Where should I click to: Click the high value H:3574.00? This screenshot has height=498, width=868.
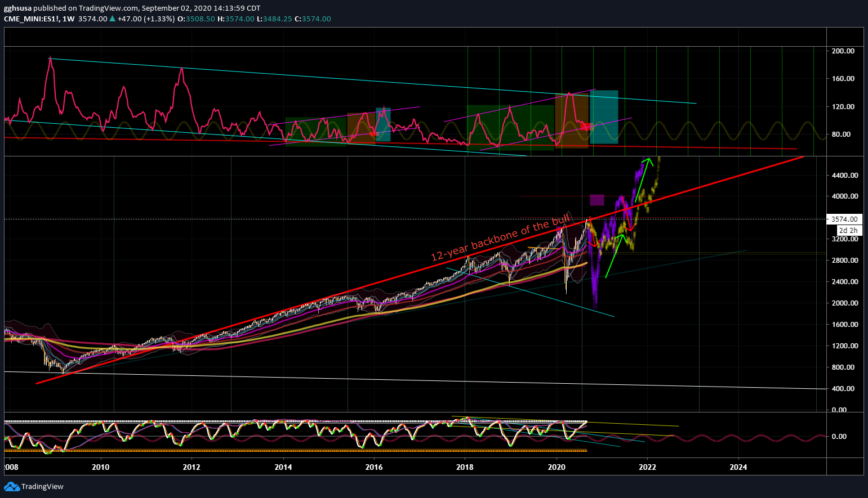pos(235,19)
